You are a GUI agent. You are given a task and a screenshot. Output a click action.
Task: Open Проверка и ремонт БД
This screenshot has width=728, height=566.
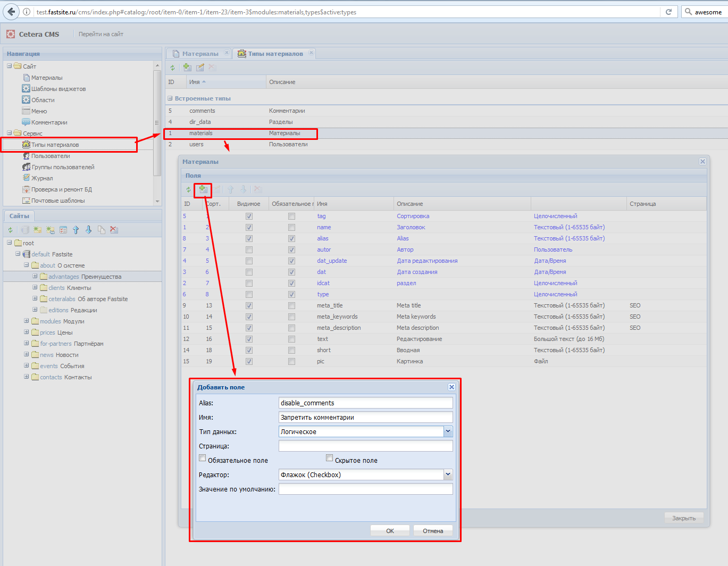[62, 189]
